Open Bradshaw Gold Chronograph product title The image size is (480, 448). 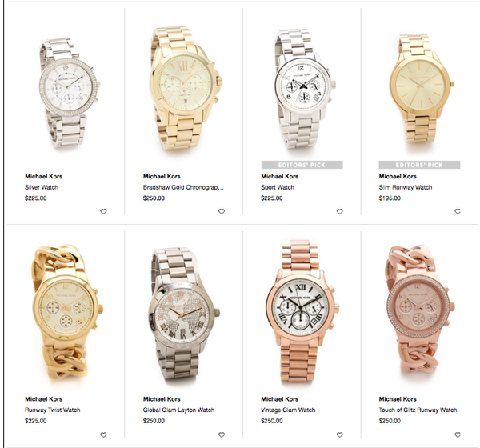pos(183,187)
